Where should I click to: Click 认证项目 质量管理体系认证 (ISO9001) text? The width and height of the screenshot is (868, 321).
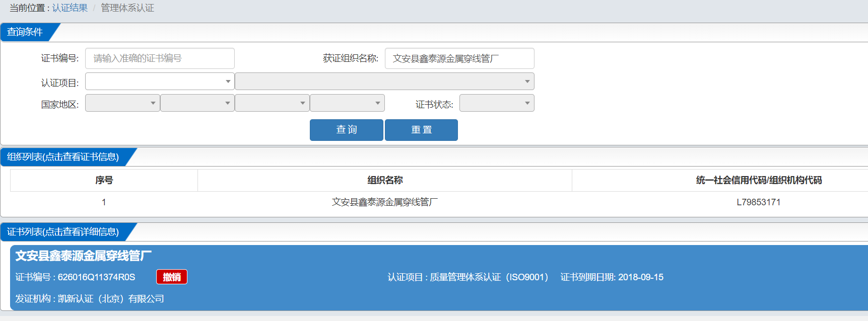pos(468,277)
